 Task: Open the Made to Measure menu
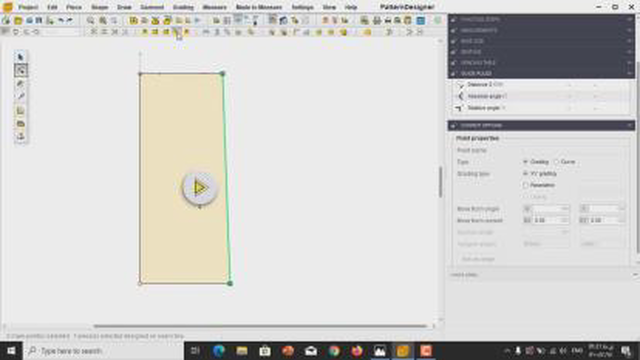[259, 7]
